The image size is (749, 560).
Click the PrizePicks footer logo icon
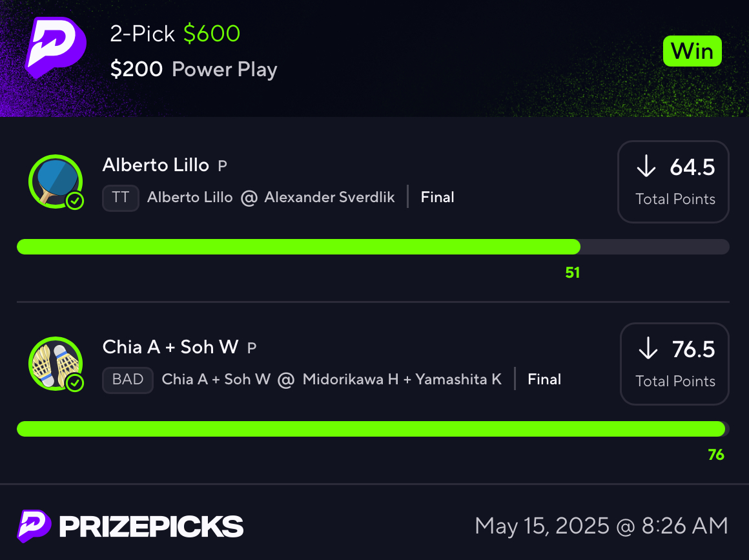pyautogui.click(x=34, y=526)
